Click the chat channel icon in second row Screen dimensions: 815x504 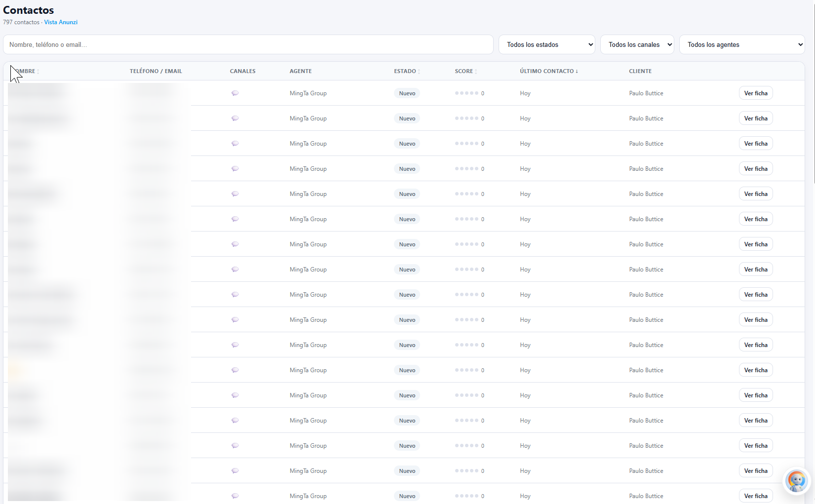point(235,118)
